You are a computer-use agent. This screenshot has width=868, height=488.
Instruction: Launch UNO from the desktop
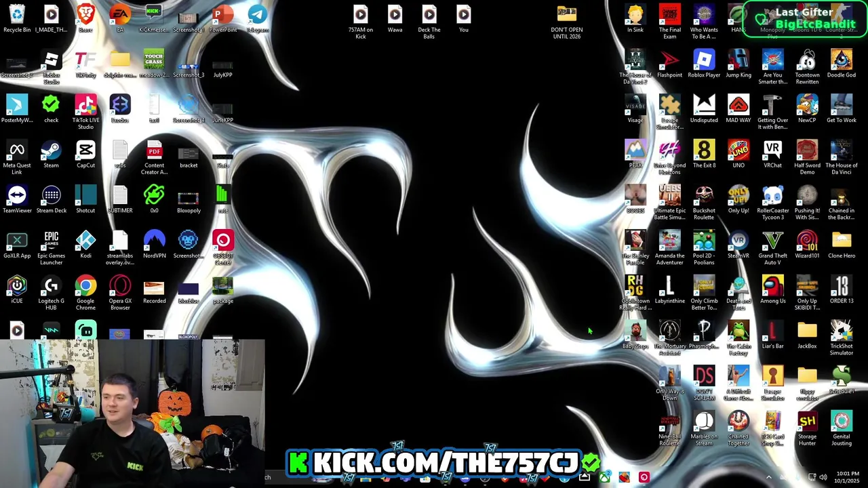pos(738,155)
